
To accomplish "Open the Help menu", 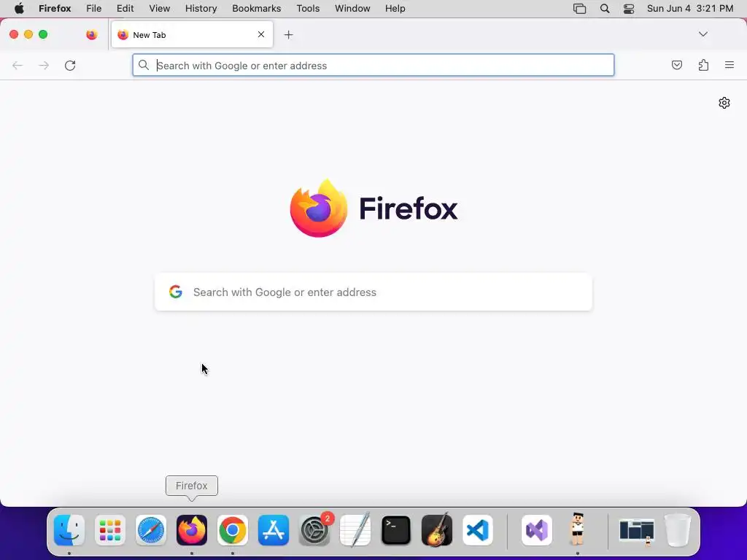I will [395, 9].
